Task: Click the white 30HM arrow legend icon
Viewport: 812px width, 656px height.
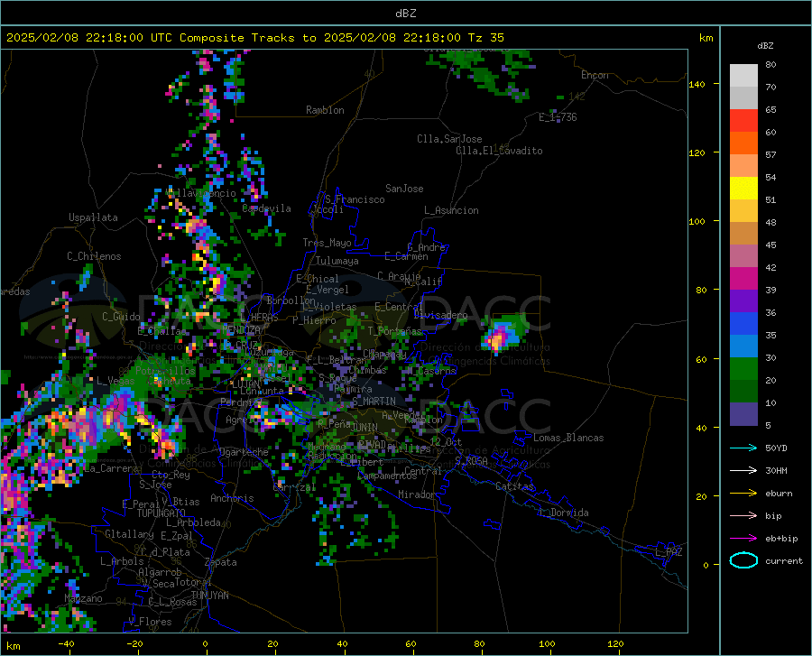Action: tap(743, 470)
